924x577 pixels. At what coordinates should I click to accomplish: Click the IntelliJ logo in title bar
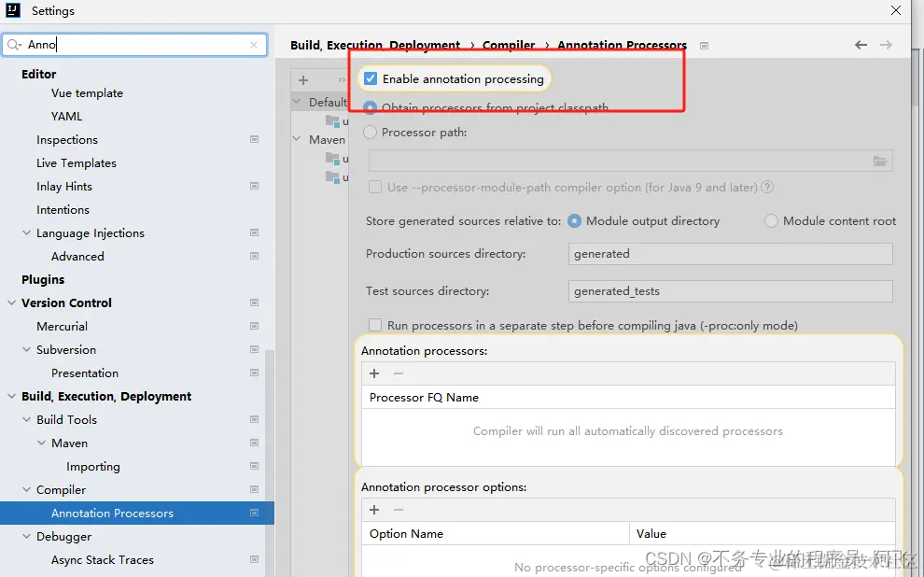click(x=13, y=10)
